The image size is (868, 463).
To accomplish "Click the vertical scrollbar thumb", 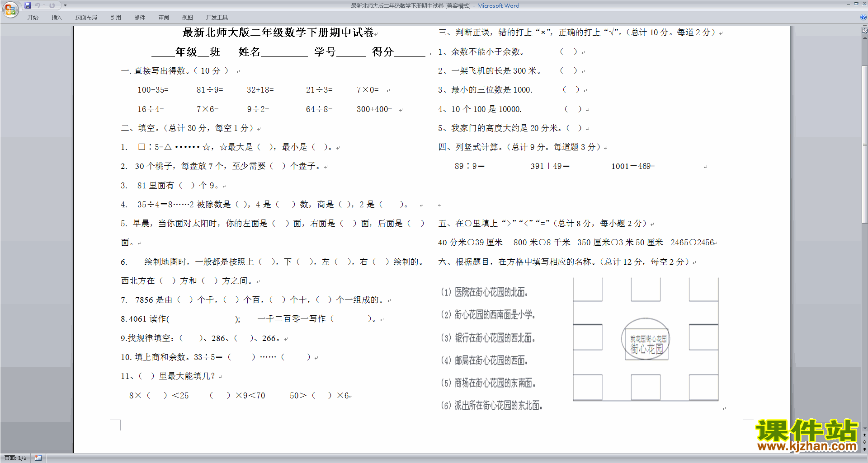I will pos(865,145).
